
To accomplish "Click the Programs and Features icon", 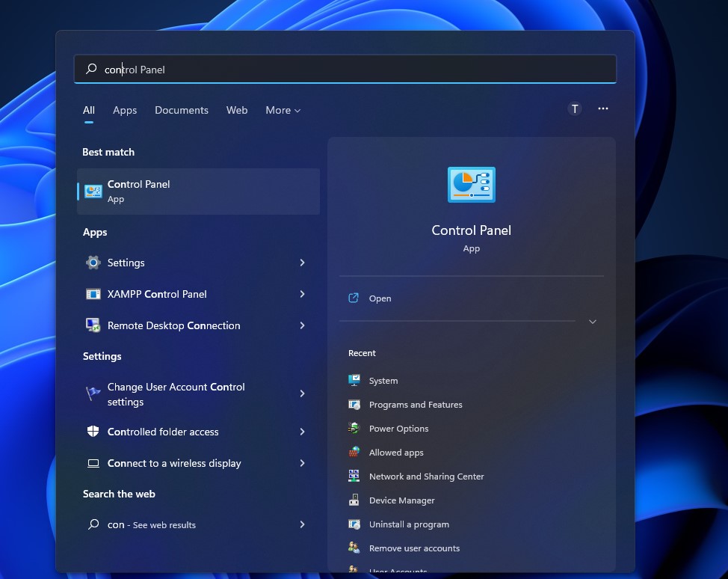I will (354, 404).
